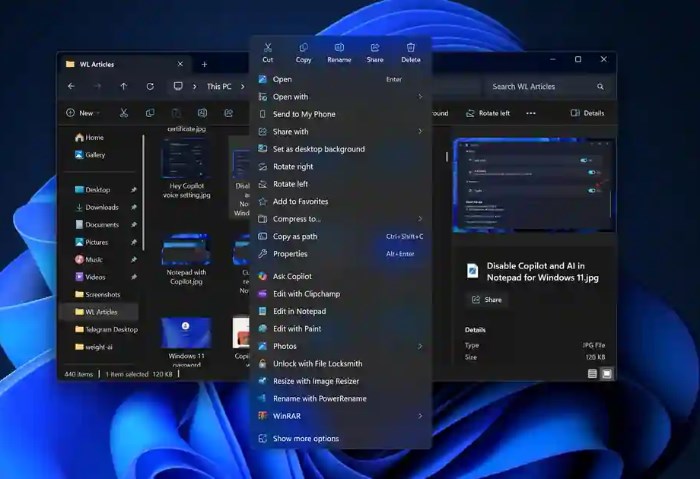
Task: Expand the WinRAR submenu
Action: click(340, 416)
